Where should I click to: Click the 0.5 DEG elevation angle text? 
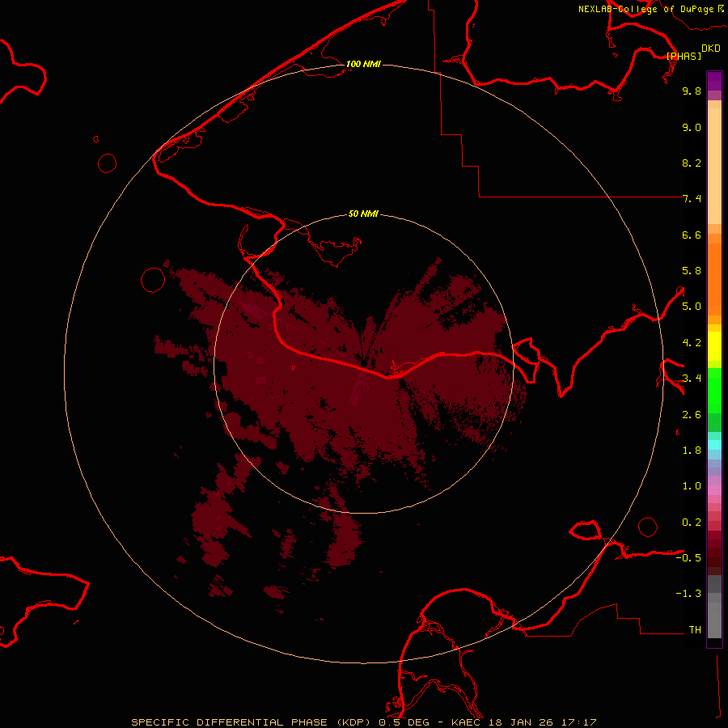click(x=404, y=722)
